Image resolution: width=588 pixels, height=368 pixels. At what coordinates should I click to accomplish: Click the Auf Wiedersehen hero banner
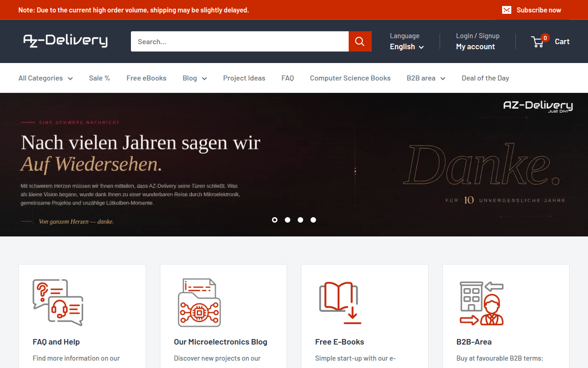coord(294,165)
